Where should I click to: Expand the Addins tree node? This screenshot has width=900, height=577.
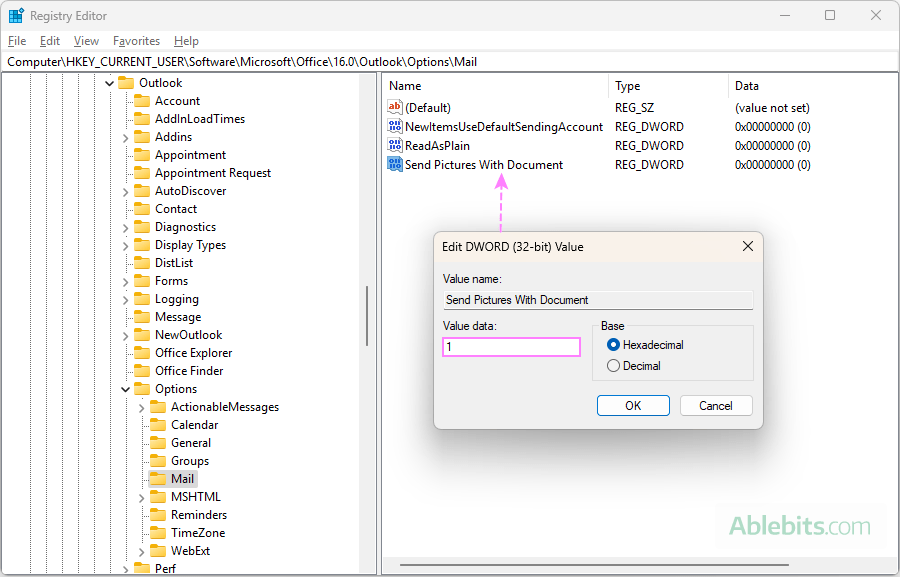pos(125,138)
